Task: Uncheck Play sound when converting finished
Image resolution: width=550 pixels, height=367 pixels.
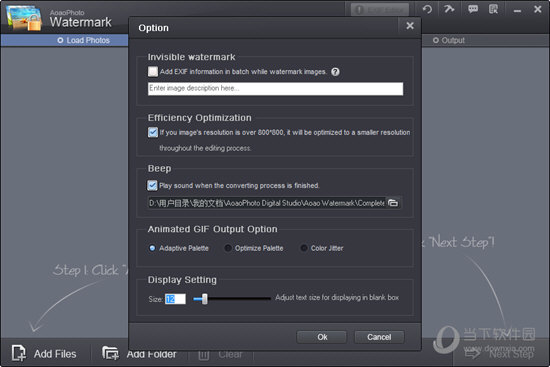Action: pyautogui.click(x=152, y=185)
